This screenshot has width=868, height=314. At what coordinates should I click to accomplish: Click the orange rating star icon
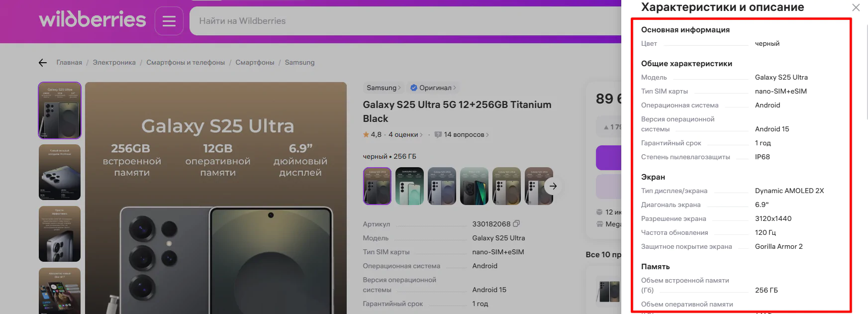(366, 134)
